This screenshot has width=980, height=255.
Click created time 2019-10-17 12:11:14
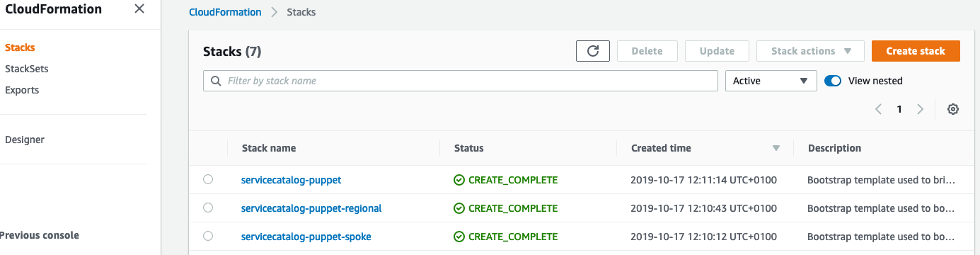703,180
